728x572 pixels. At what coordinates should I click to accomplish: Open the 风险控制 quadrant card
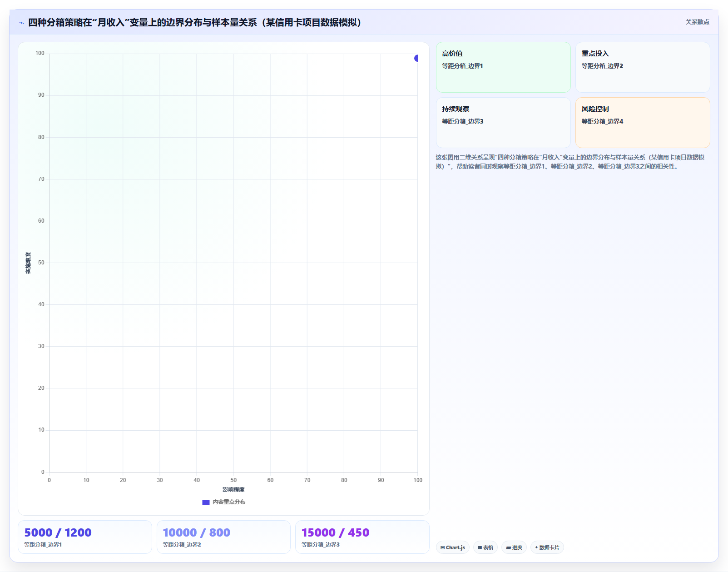coord(643,123)
